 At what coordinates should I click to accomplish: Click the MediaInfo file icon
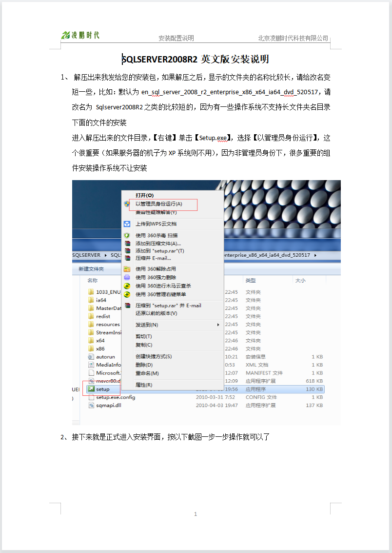point(91,365)
